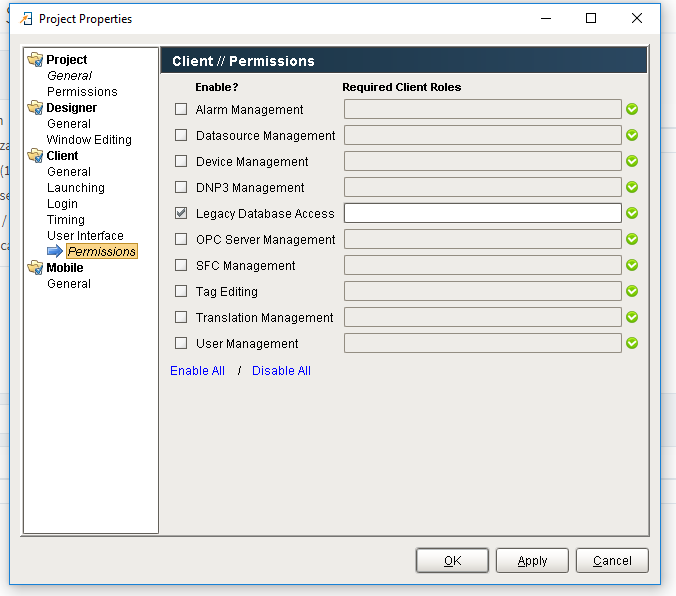Click green role picker icon for Tag Editing
Image resolution: width=676 pixels, height=596 pixels.
click(632, 291)
